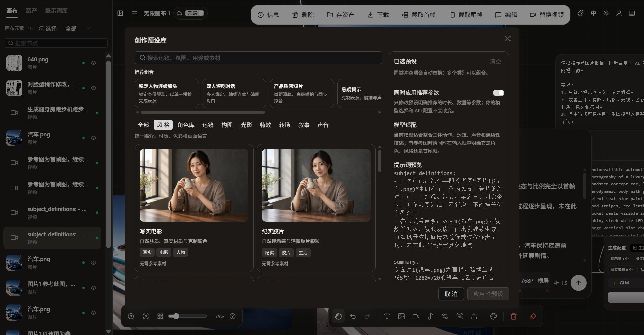644x335 pixels.
Task: Click the 取消 button
Action: (x=451, y=294)
